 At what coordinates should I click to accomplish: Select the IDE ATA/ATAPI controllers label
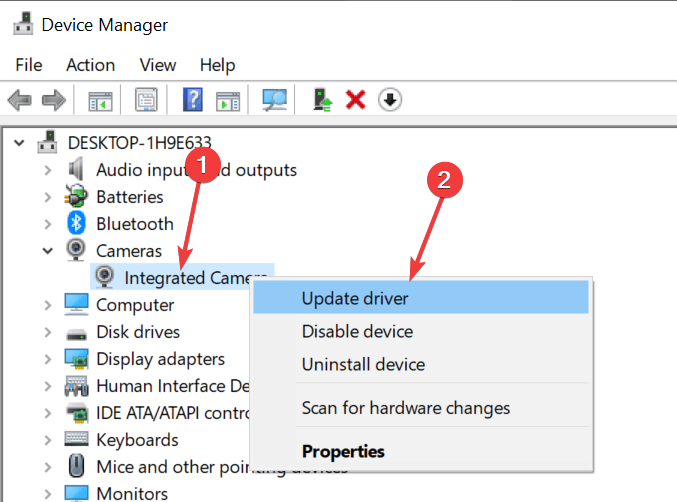(x=173, y=413)
